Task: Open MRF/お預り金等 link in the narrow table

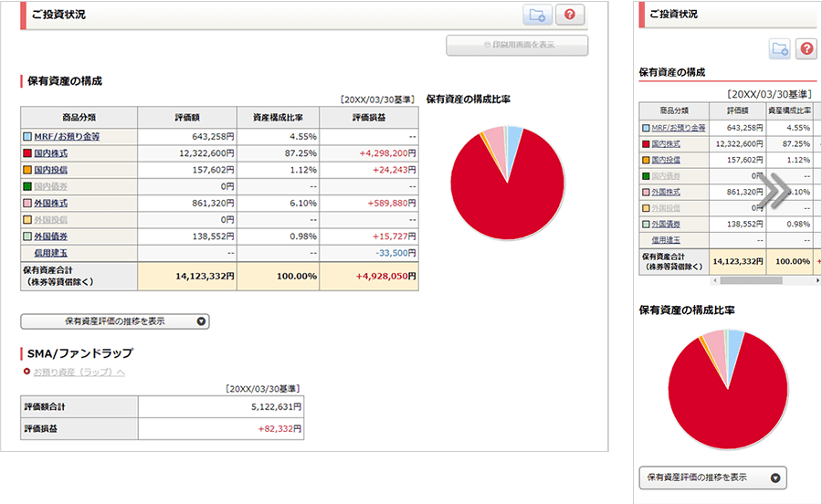Action: point(679,128)
